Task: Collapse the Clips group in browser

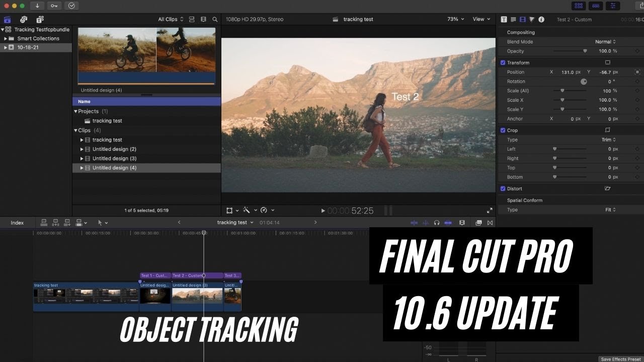Action: (75, 131)
